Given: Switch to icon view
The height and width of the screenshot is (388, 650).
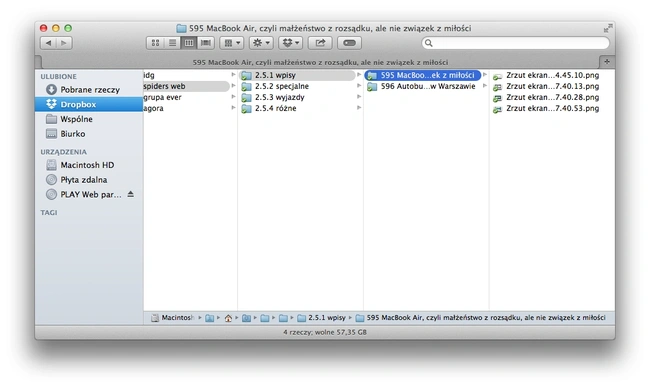Looking at the screenshot, I should click(155, 43).
